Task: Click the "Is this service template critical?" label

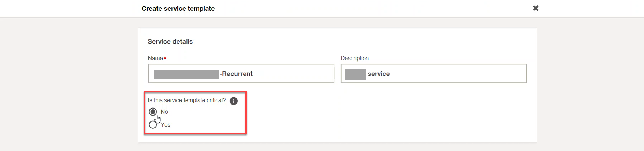Action: click(187, 100)
